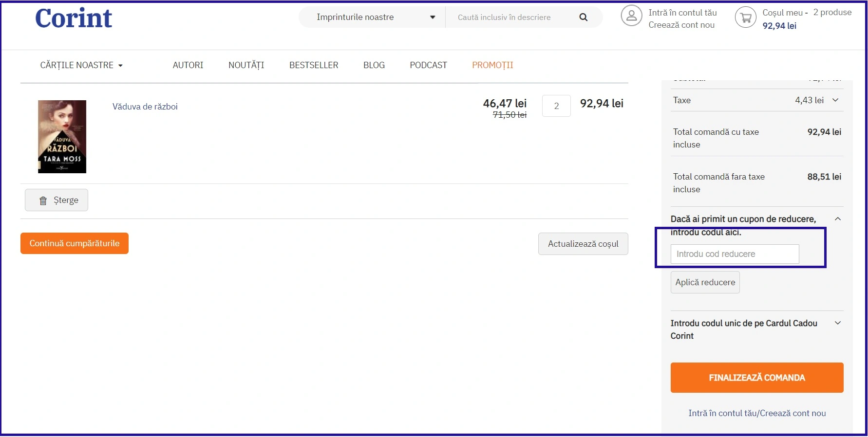Viewport: 868px width, 437px height.
Task: Click the search magnifier icon
Action: [x=583, y=18]
